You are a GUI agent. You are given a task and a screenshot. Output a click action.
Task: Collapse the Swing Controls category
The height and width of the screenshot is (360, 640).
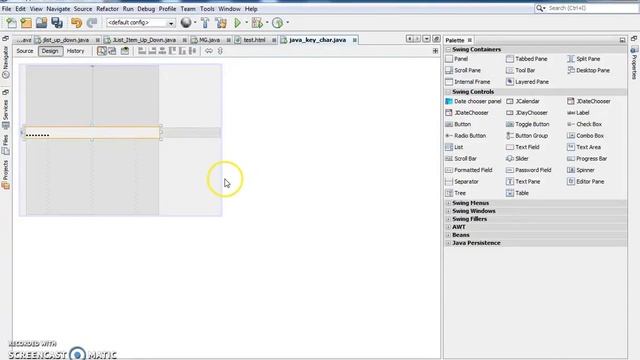449,92
